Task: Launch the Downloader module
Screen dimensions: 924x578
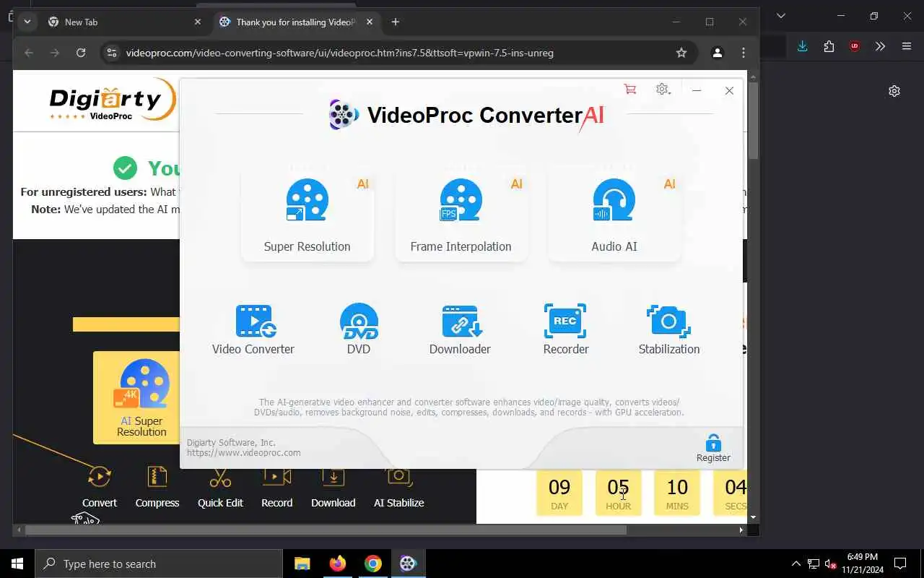Action: tap(461, 330)
